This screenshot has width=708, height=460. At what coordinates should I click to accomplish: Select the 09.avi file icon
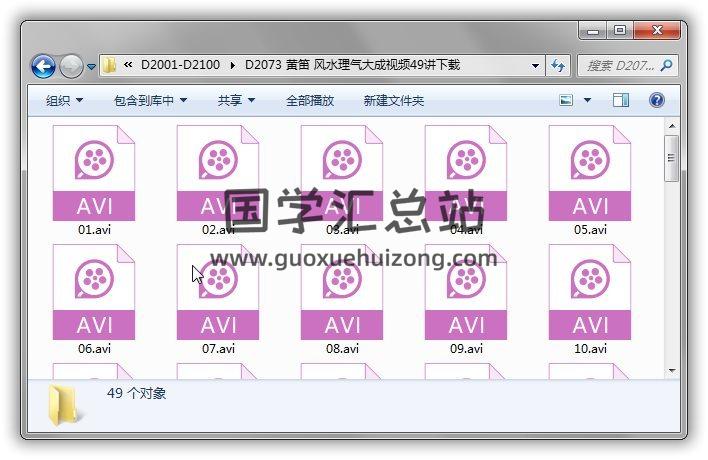(x=466, y=292)
